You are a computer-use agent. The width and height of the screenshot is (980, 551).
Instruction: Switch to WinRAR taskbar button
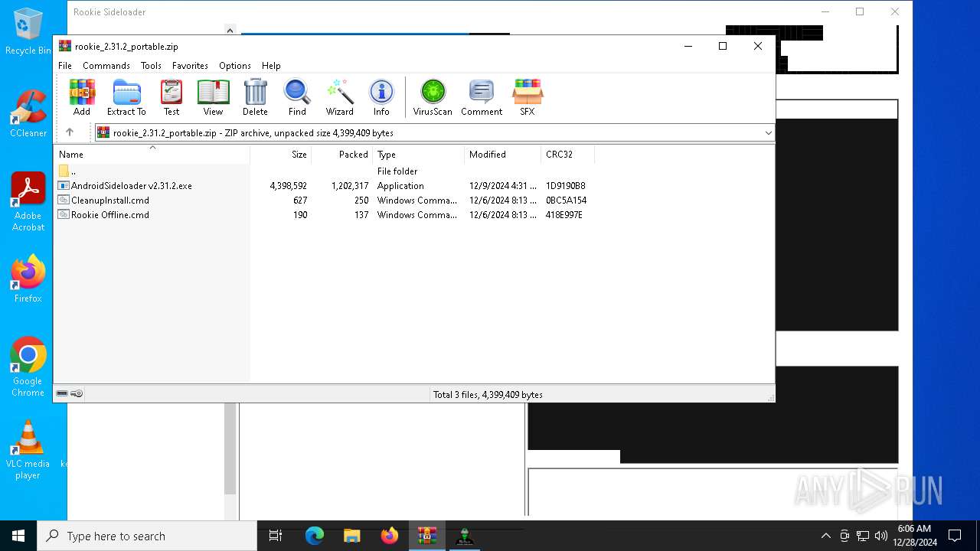coord(426,536)
